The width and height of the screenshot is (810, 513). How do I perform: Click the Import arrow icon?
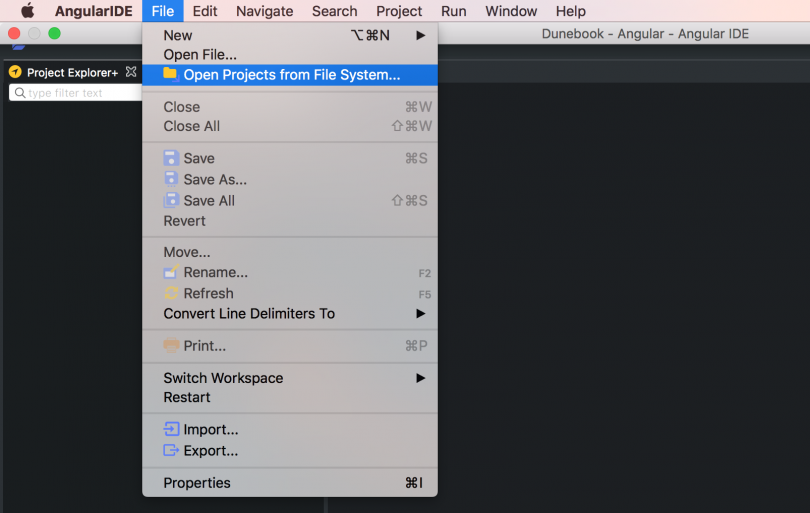[171, 430]
